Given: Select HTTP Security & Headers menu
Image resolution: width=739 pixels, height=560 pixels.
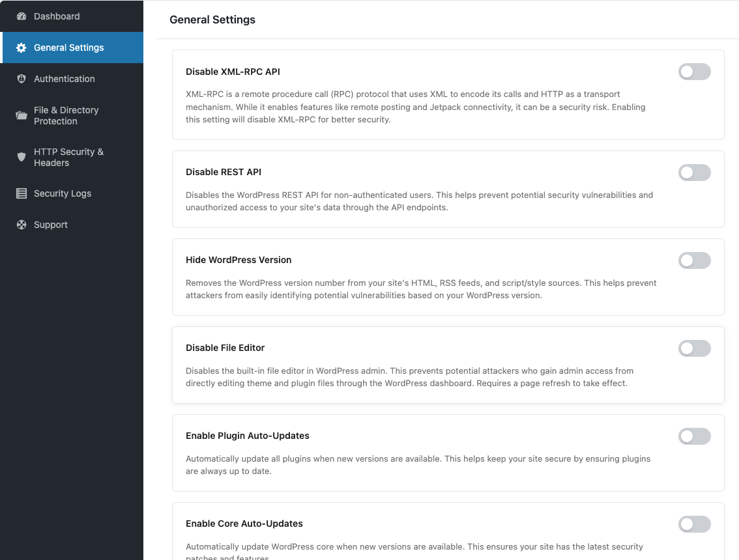Looking at the screenshot, I should (x=68, y=157).
